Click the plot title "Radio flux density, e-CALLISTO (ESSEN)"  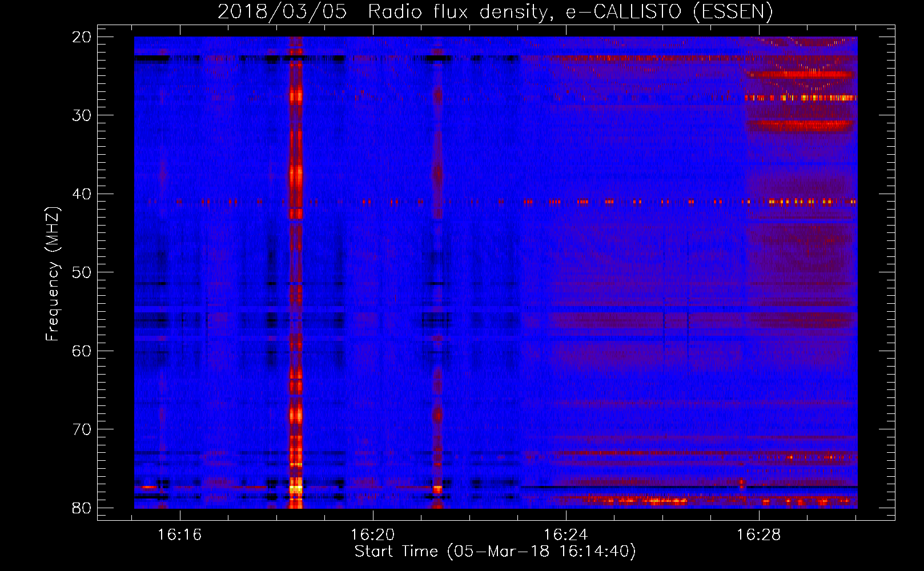tap(570, 11)
